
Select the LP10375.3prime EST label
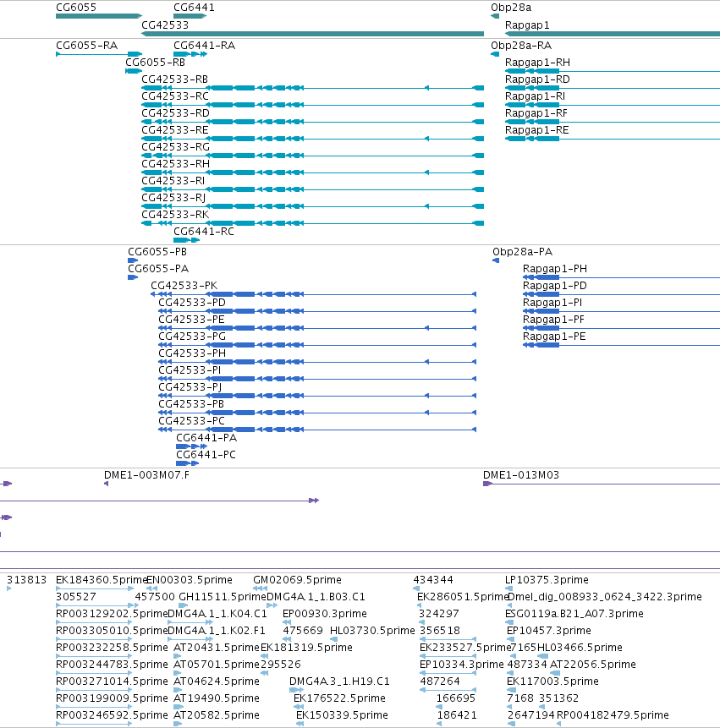click(547, 580)
